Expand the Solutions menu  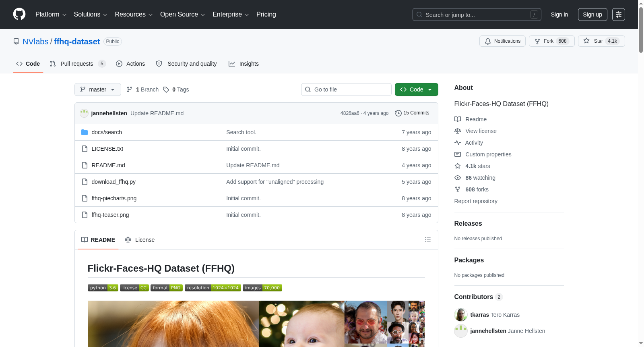coord(91,15)
